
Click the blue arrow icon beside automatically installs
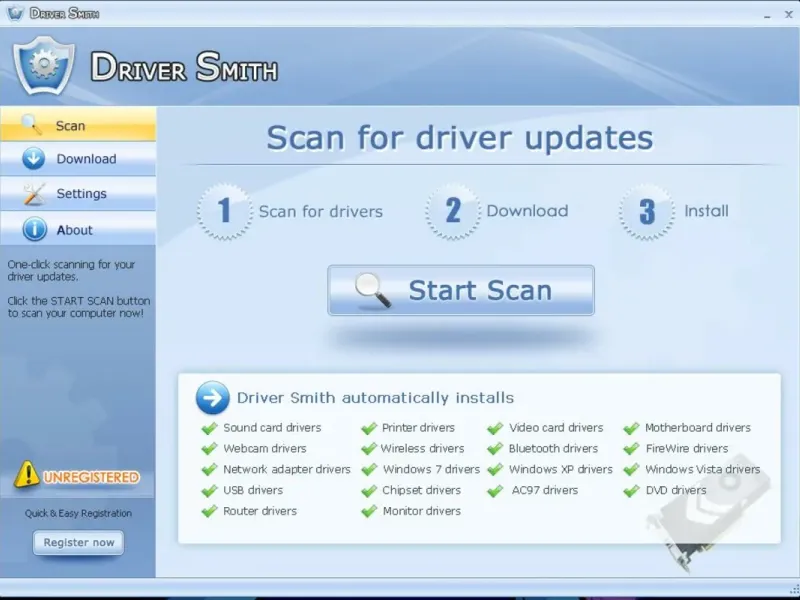(x=212, y=397)
